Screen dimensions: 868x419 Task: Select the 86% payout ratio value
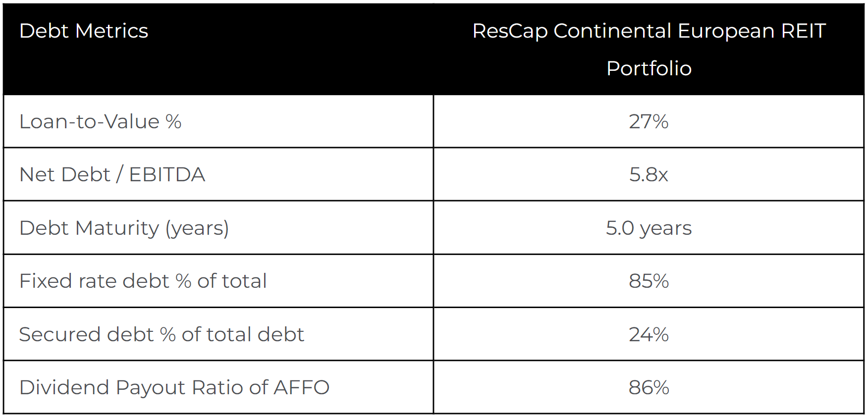[649, 388]
